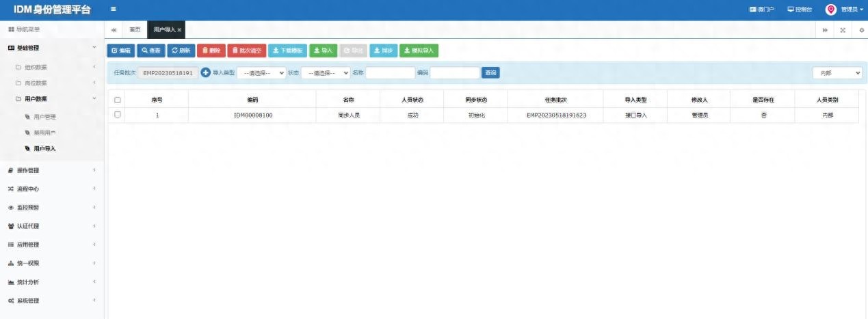Close the 用户导入 tab
Screen dimensions: 868x319
[x=179, y=30]
